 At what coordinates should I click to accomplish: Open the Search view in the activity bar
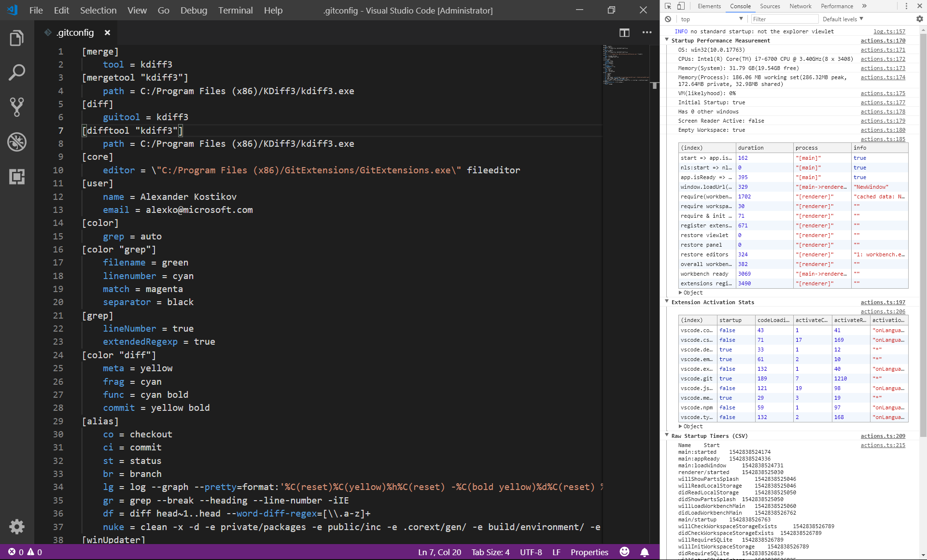[x=17, y=72]
